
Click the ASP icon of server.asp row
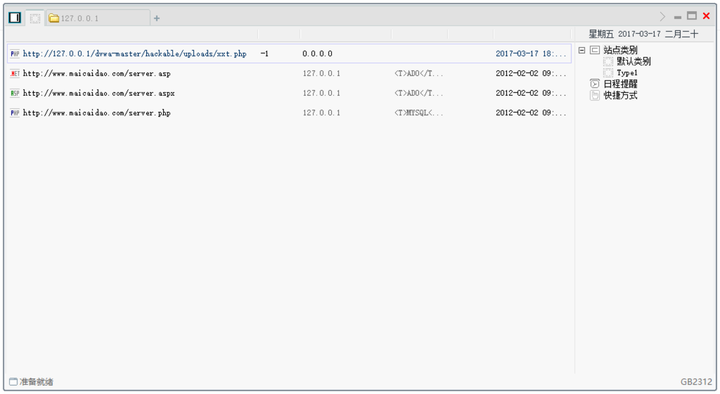(x=15, y=73)
